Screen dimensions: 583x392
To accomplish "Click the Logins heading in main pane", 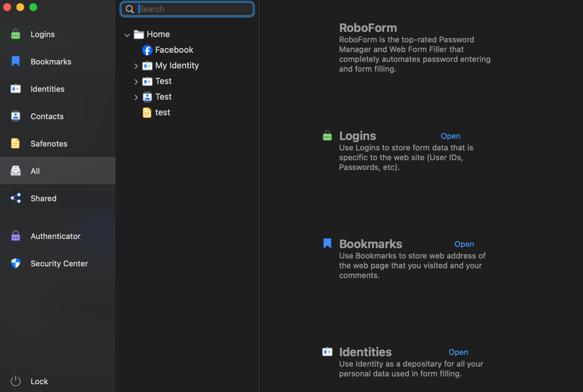I will click(x=358, y=136).
